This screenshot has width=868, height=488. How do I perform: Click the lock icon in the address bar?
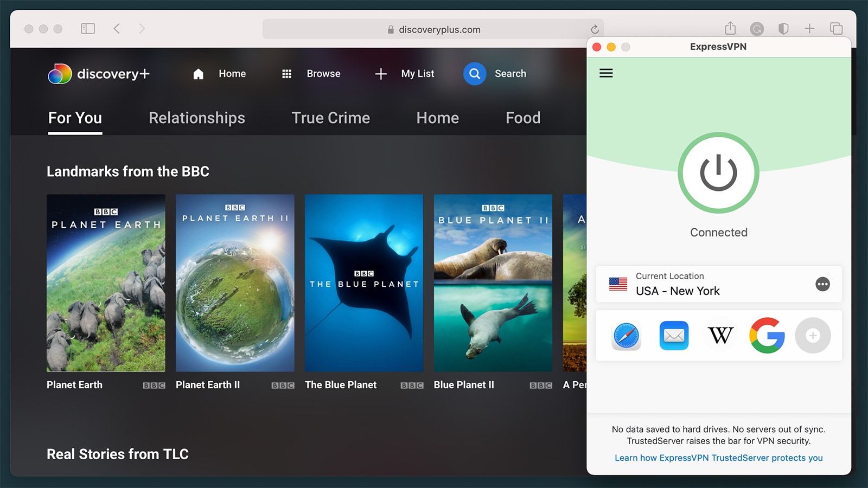391,30
